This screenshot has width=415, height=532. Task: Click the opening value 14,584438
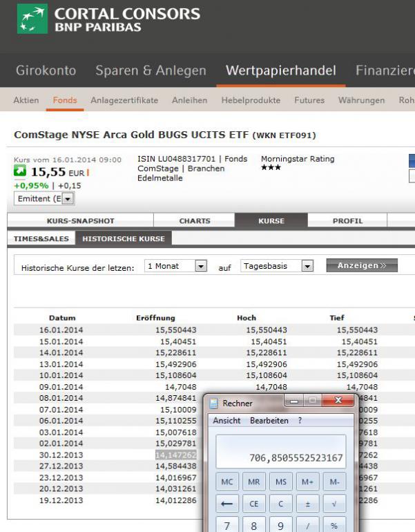coord(176,466)
